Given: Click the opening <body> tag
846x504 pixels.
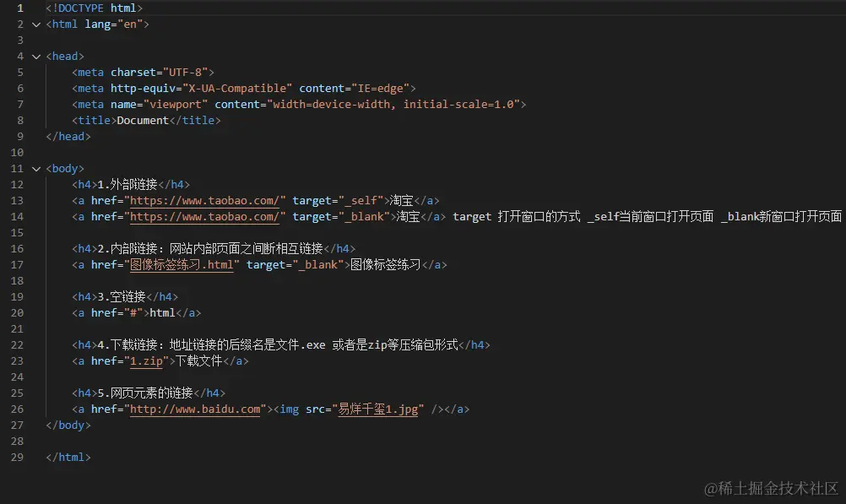Looking at the screenshot, I should tap(65, 169).
